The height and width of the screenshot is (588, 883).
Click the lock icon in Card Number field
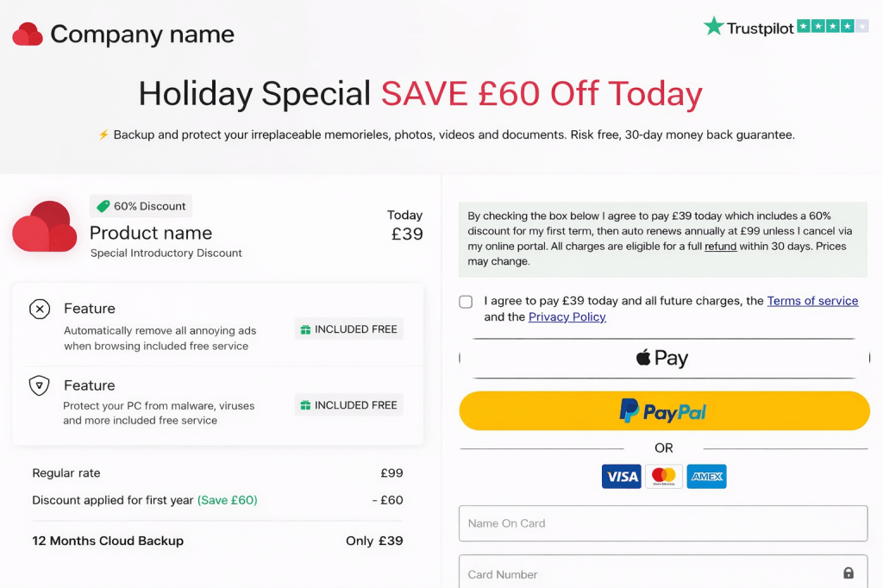[849, 573]
